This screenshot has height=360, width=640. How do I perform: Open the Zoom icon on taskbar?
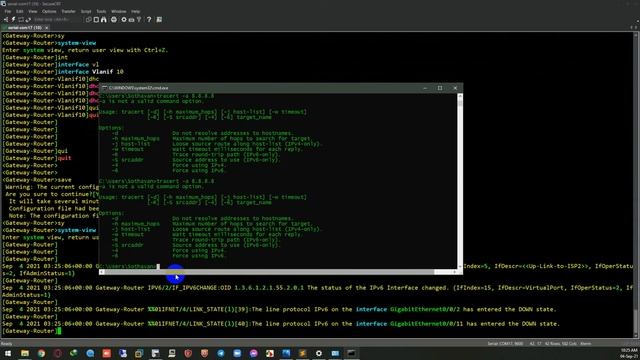(237, 353)
